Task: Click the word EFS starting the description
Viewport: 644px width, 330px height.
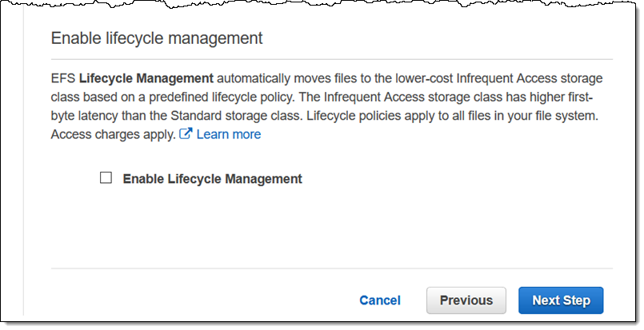Action: pyautogui.click(x=63, y=78)
